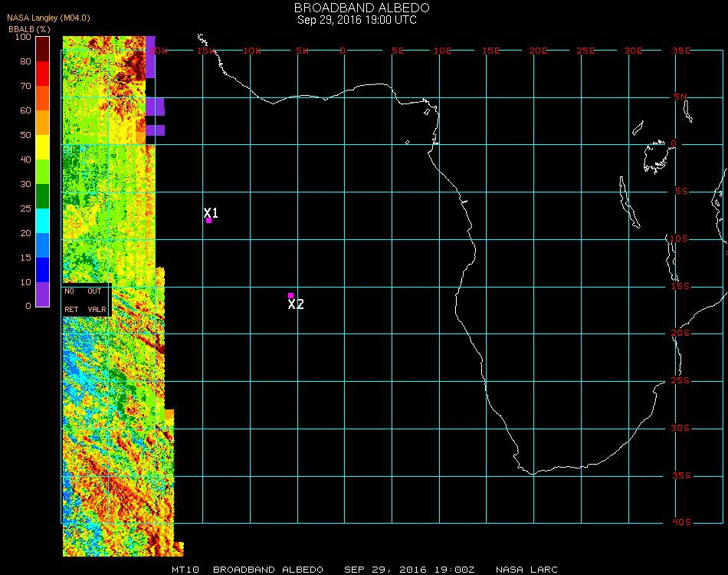Image resolution: width=728 pixels, height=575 pixels.
Task: Click the 'Sep 29, 2016 19:00 UTC' timestamp
Action: 356,20
